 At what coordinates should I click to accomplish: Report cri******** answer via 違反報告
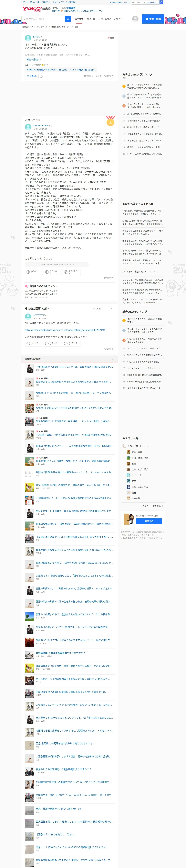(109, 349)
